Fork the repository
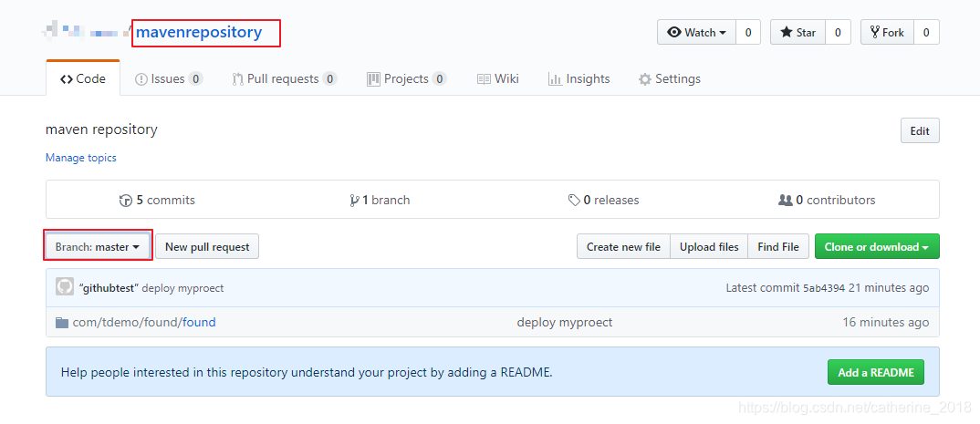This screenshot has width=980, height=424. pyautogui.click(x=887, y=33)
